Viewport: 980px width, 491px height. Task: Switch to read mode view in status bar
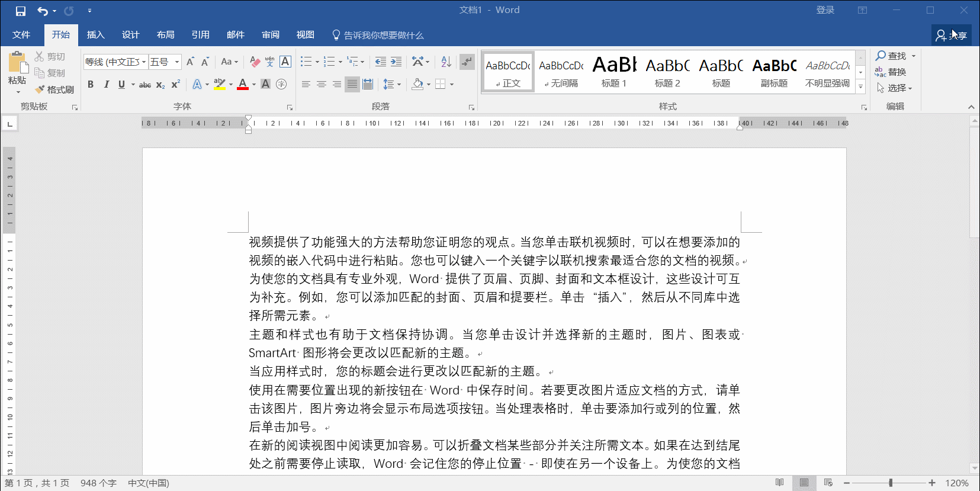click(x=780, y=483)
